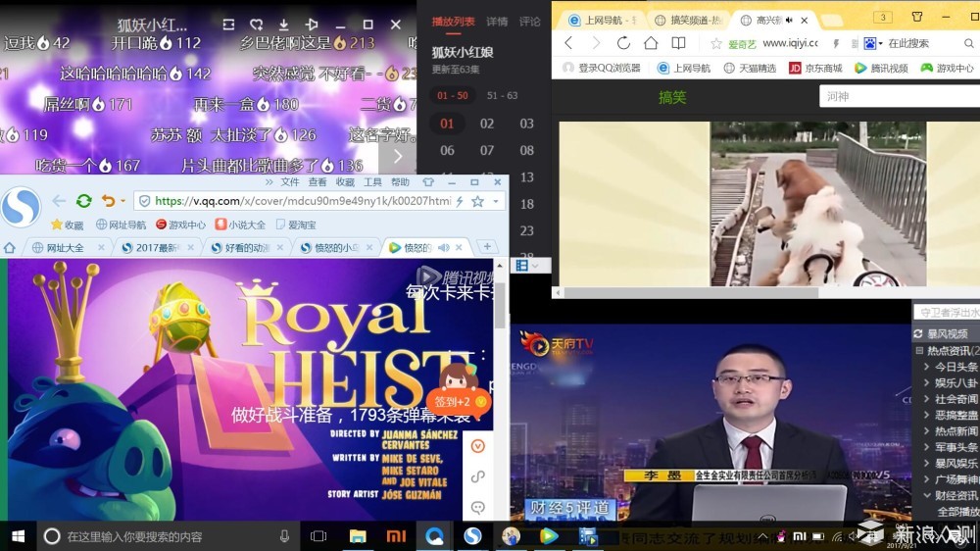Click the Sogou address bar URL
Image resolution: width=980 pixels, height=551 pixels.
(x=303, y=201)
